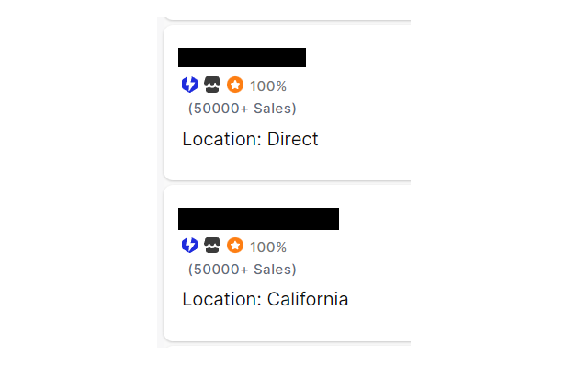Click the Location label in the California card
The width and height of the screenshot is (588, 368).
222,299
